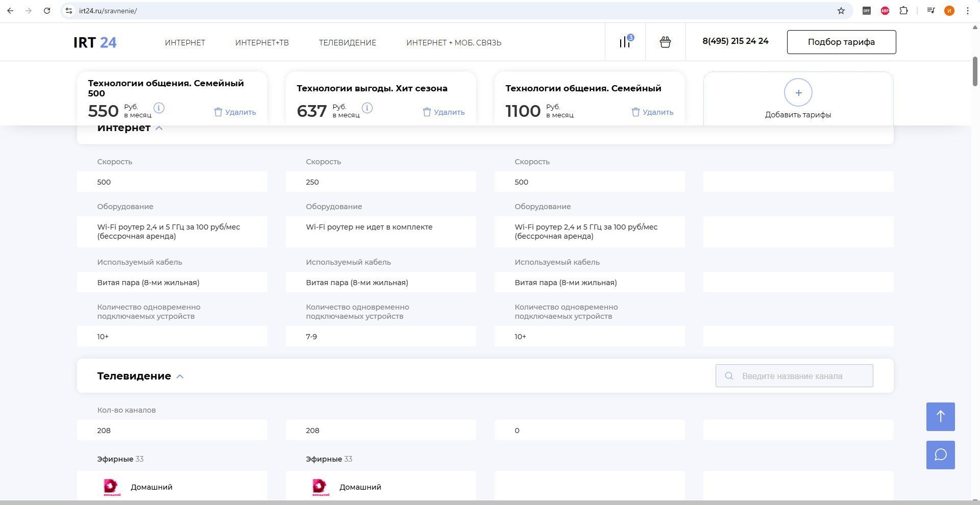Image resolution: width=980 pixels, height=505 pixels.
Task: Open the ИНТЕРНЕТ menu item
Action: click(185, 43)
